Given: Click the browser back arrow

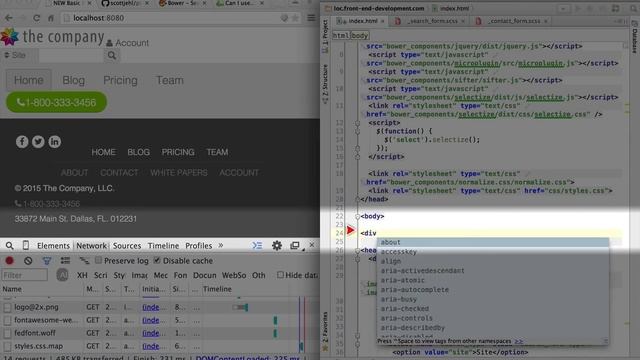Looking at the screenshot, I should [x=9, y=18].
